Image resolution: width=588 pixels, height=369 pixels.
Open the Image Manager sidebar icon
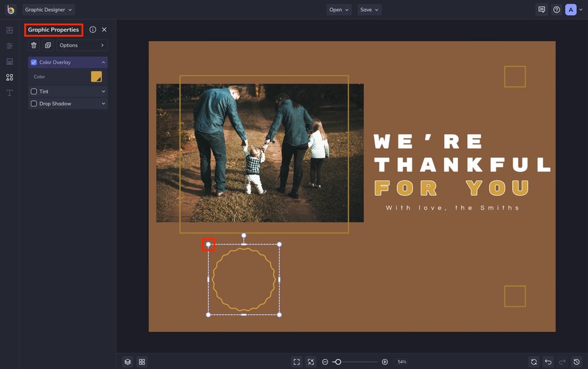10,30
